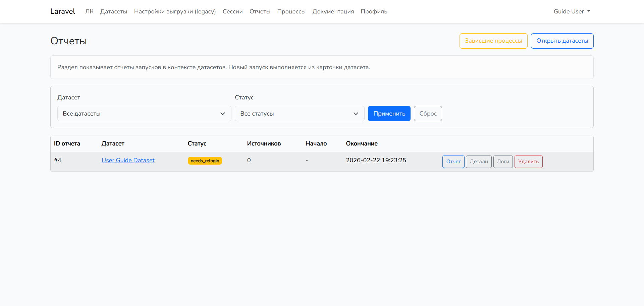Click the needs_relogin status badge
The image size is (644, 306).
point(205,161)
